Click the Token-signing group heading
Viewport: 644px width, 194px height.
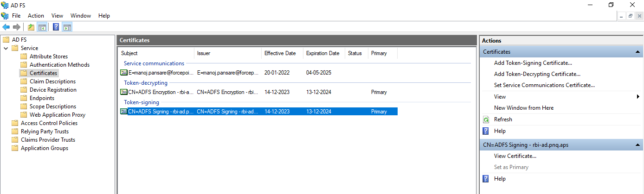pos(142,102)
